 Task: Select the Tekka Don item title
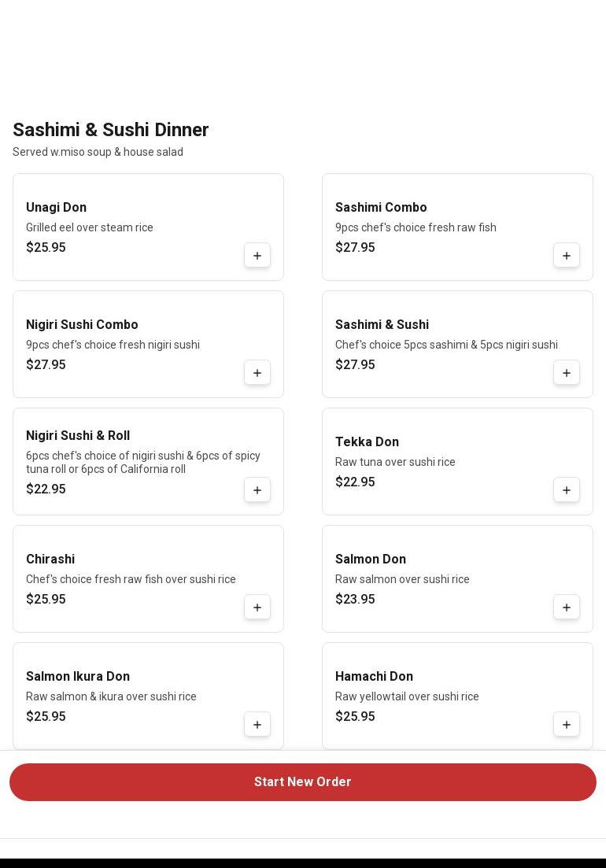click(367, 442)
